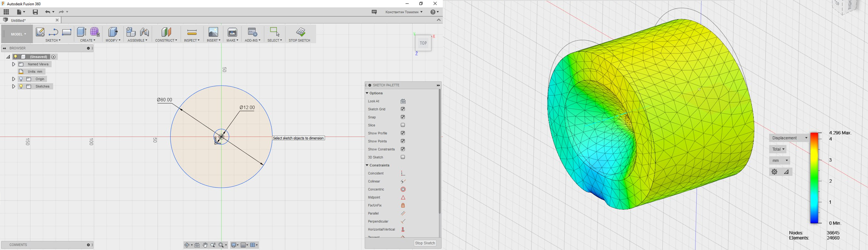Click the Stop Sketch button in palette
Viewport: 868px width, 250px height.
(x=425, y=243)
